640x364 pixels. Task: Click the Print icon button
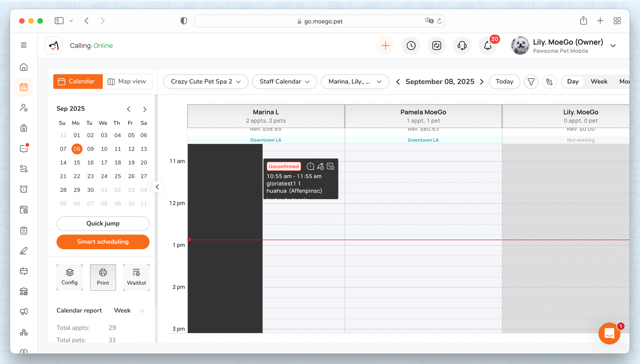tap(103, 277)
